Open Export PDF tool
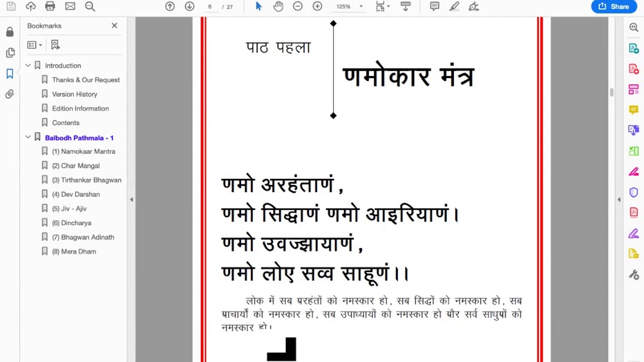644x362 pixels. (x=633, y=48)
